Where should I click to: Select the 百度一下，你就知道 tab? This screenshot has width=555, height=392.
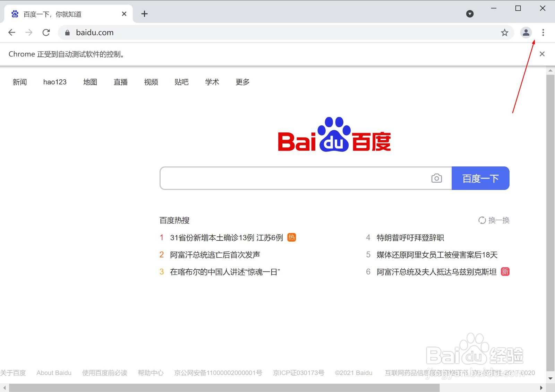pyautogui.click(x=68, y=14)
